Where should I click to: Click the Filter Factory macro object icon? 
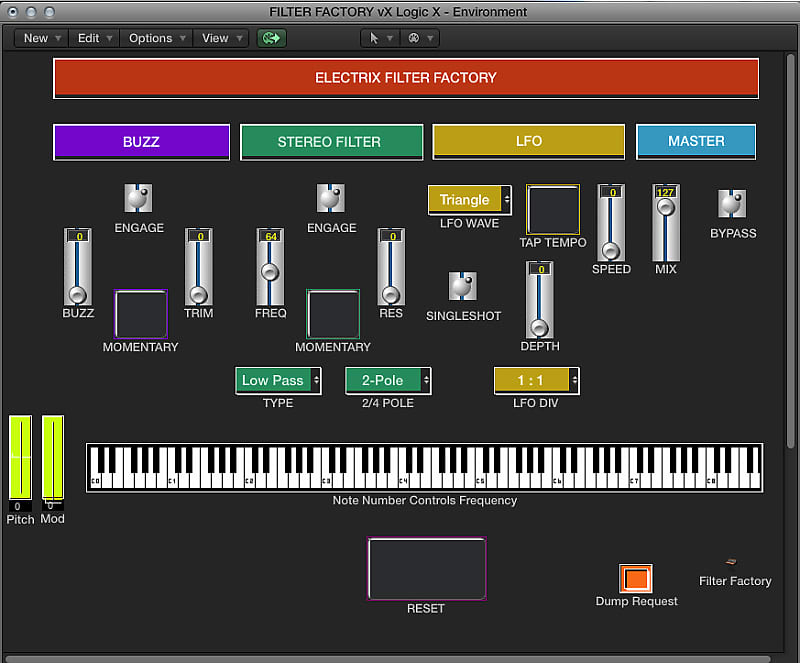[x=730, y=561]
